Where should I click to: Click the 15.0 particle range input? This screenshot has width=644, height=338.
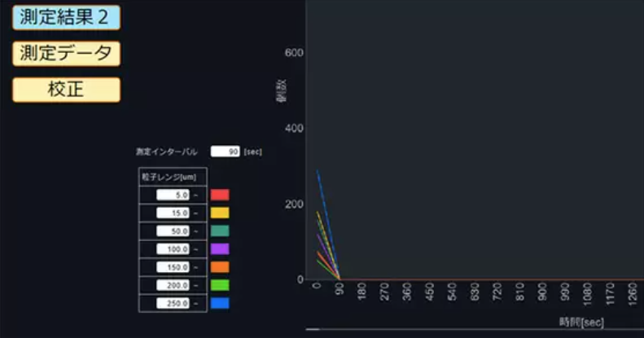pos(173,213)
